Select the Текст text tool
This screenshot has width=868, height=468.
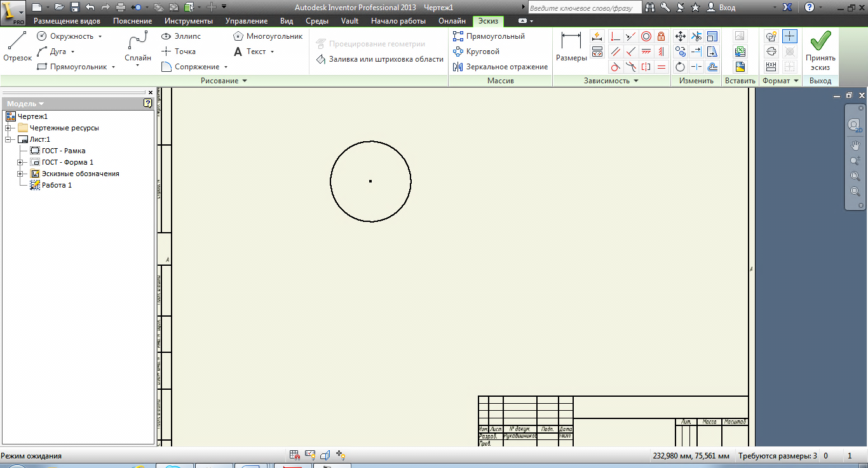250,52
